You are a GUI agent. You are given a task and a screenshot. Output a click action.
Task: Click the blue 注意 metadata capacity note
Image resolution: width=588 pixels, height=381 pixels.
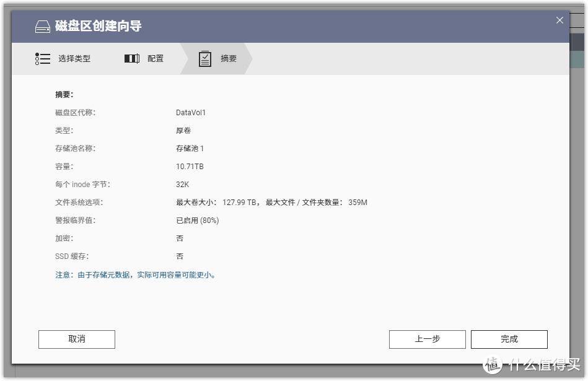pyautogui.click(x=136, y=274)
